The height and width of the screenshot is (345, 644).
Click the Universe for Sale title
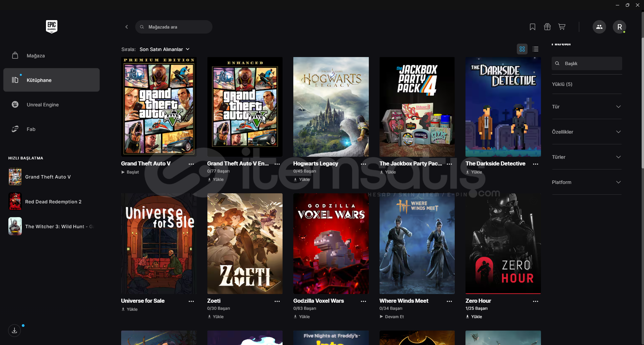pos(143,301)
